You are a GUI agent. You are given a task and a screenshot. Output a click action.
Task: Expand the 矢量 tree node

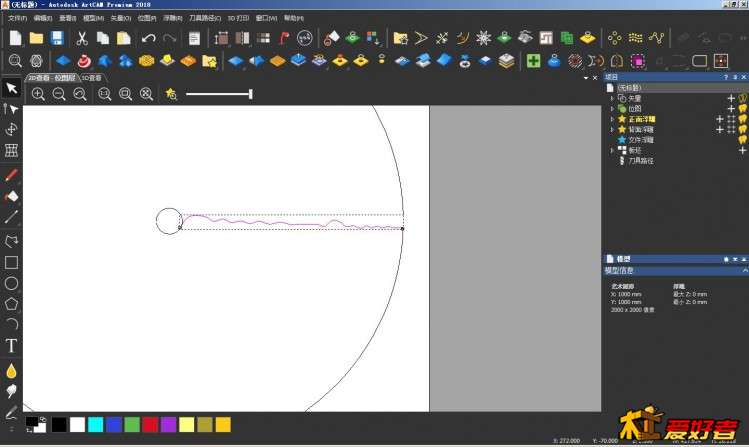pyautogui.click(x=611, y=98)
